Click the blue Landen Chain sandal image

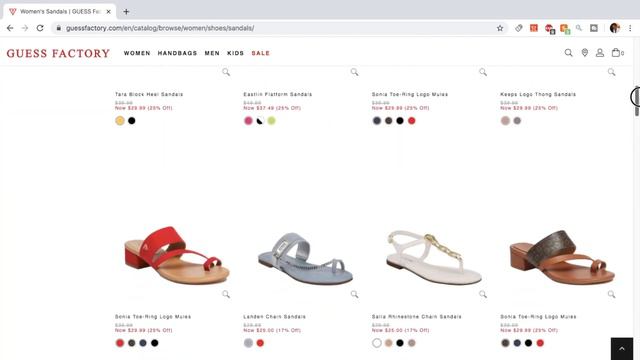pyautogui.click(x=305, y=258)
